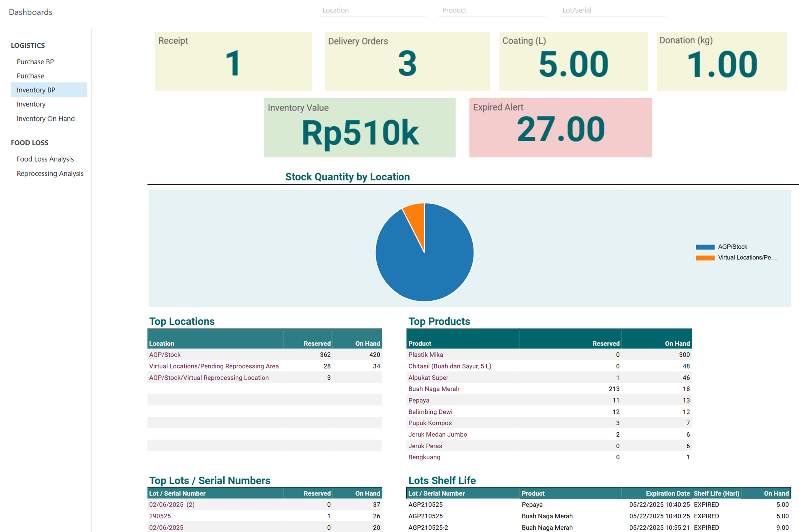
Task: Open Pepaya in Top Products
Action: pyautogui.click(x=419, y=400)
